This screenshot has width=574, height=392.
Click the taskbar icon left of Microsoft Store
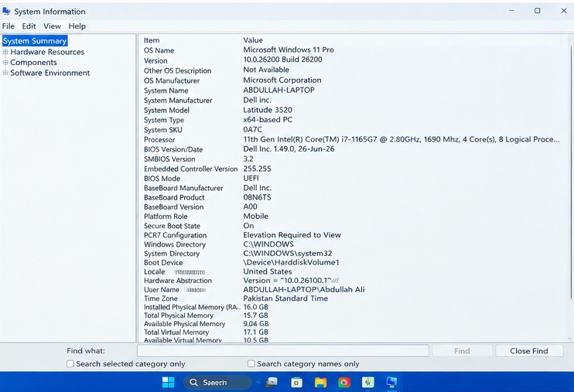(272, 383)
